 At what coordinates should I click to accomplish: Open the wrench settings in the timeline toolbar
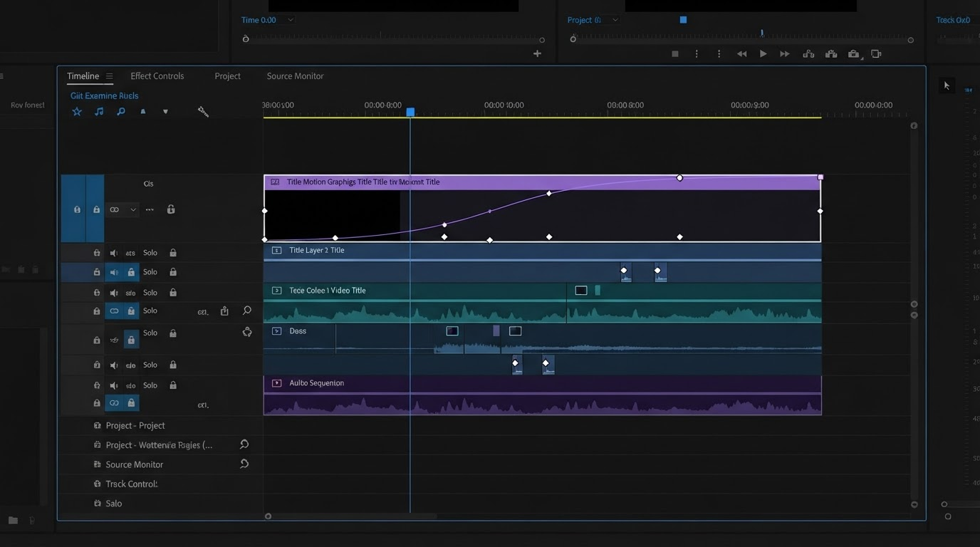[203, 112]
